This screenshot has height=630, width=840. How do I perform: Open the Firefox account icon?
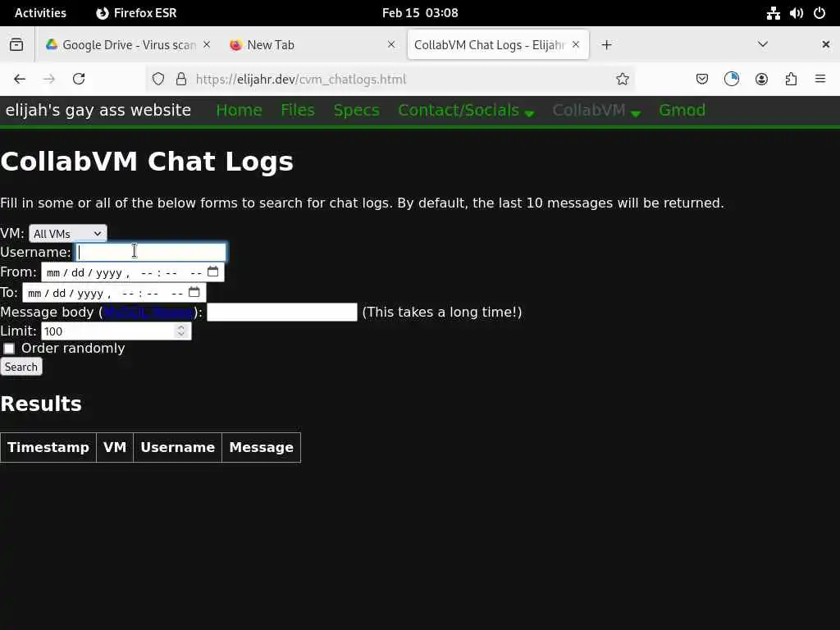point(761,80)
